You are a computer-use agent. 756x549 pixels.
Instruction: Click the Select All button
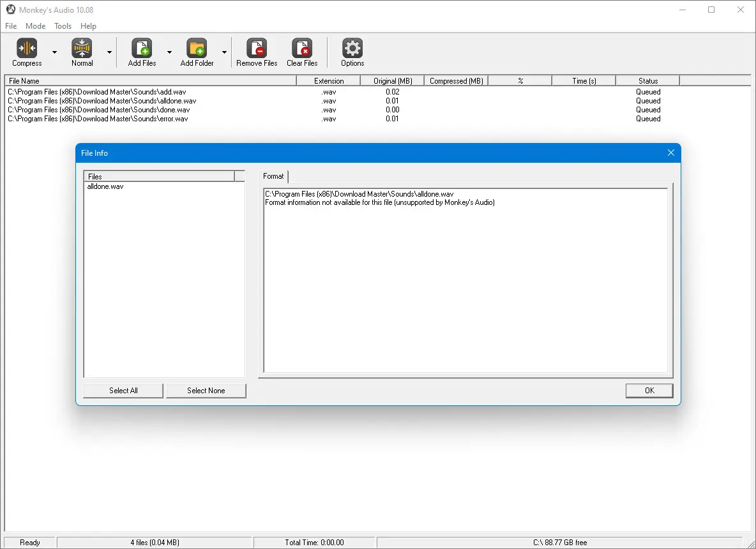tap(123, 391)
